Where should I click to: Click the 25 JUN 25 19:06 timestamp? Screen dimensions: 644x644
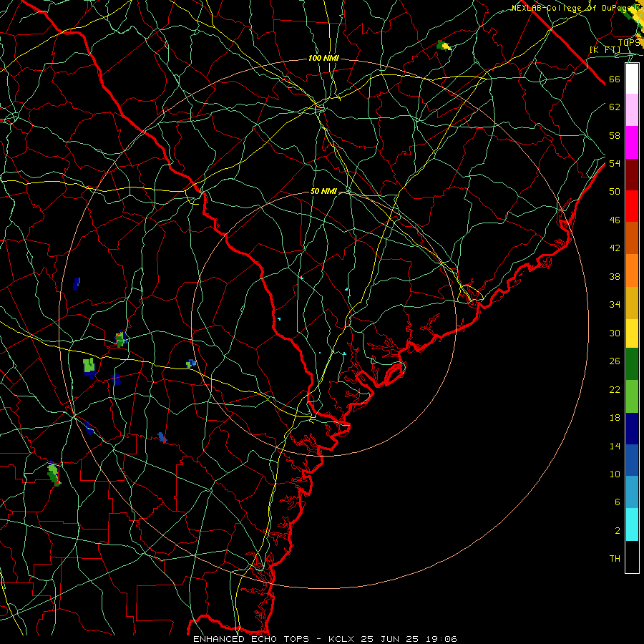click(x=409, y=639)
